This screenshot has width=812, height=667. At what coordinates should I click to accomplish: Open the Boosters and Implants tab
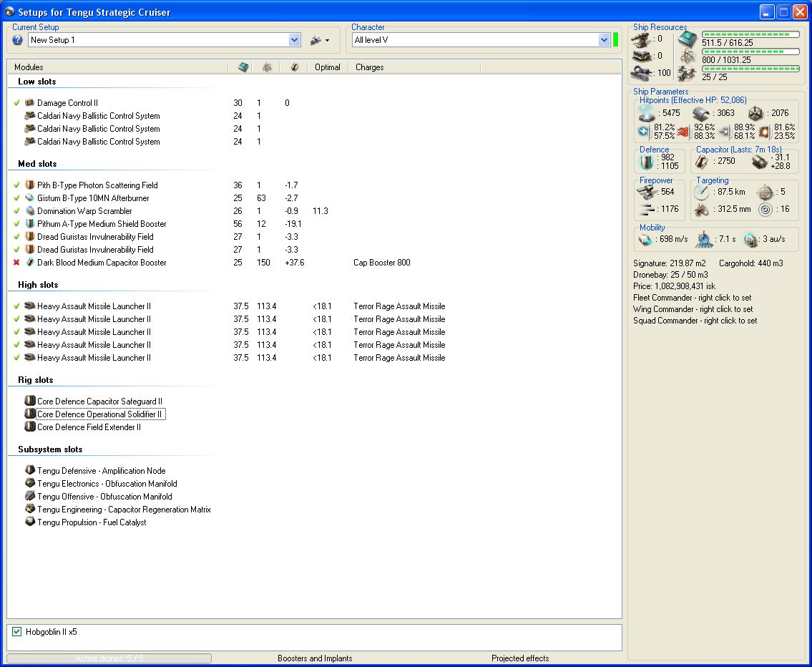pos(315,658)
